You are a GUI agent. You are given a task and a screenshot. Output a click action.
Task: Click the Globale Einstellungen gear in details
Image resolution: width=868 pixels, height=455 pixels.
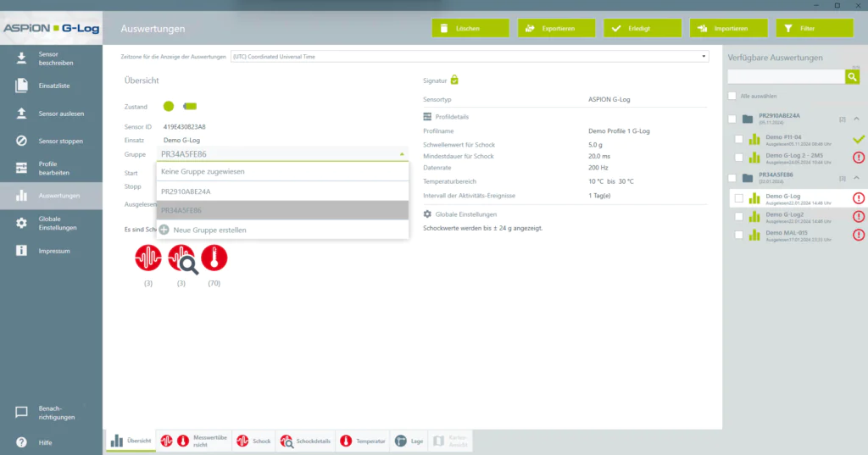(x=427, y=214)
